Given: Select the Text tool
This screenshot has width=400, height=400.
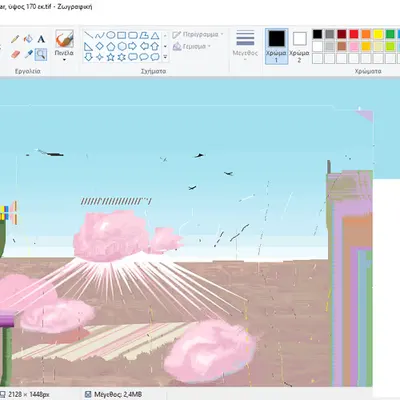Looking at the screenshot, I should pyautogui.click(x=41, y=39).
